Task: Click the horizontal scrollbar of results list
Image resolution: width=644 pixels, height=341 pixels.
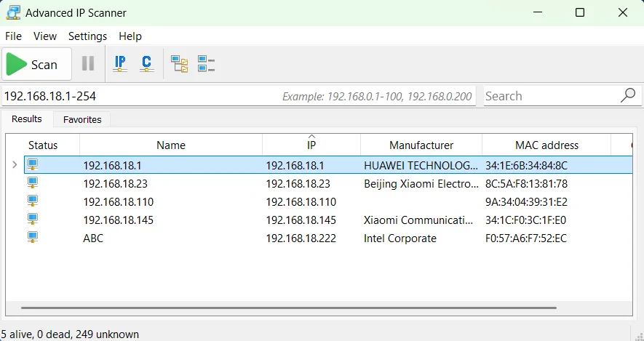Action: pos(288,308)
